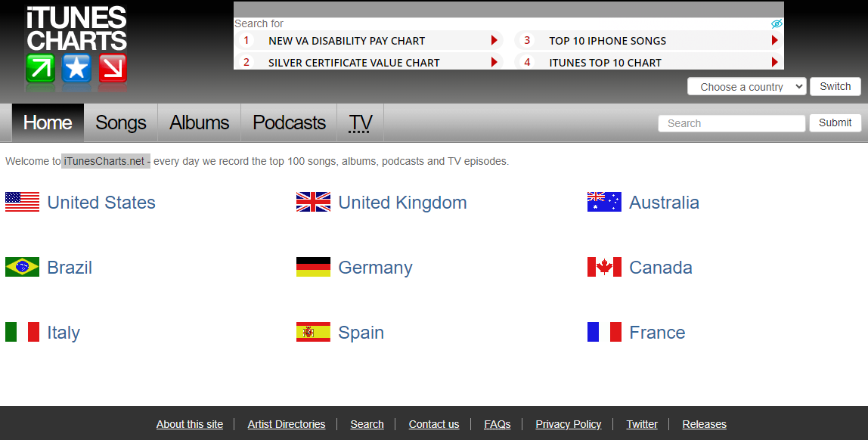Click the iTunes Charts logo
The height and width of the screenshot is (440, 868).
click(x=76, y=47)
